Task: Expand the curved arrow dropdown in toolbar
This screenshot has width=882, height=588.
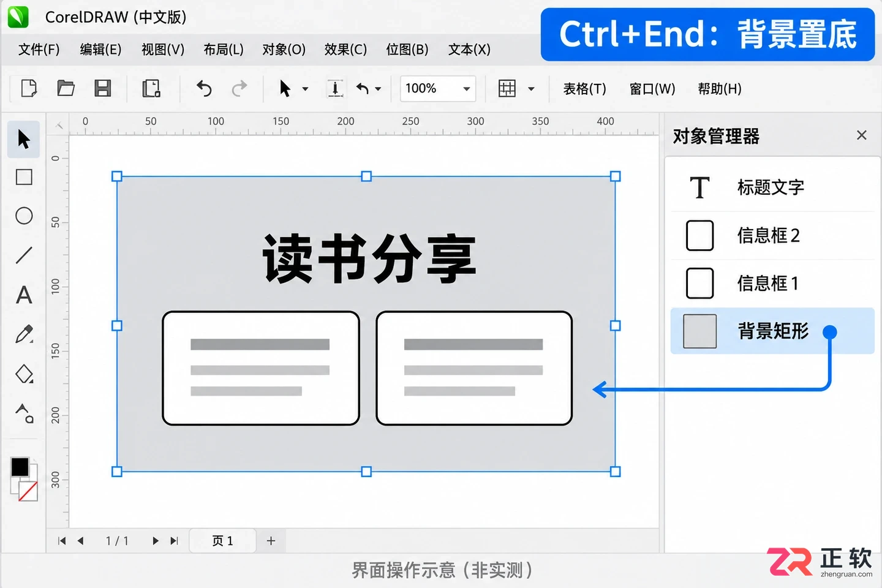Action: point(378,89)
